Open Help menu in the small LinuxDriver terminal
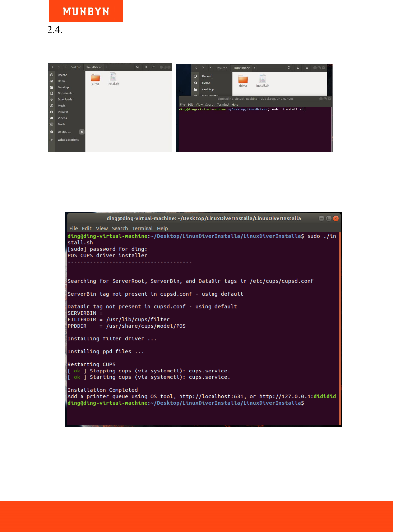Screen dimensions: 393x532 [x=235, y=105]
